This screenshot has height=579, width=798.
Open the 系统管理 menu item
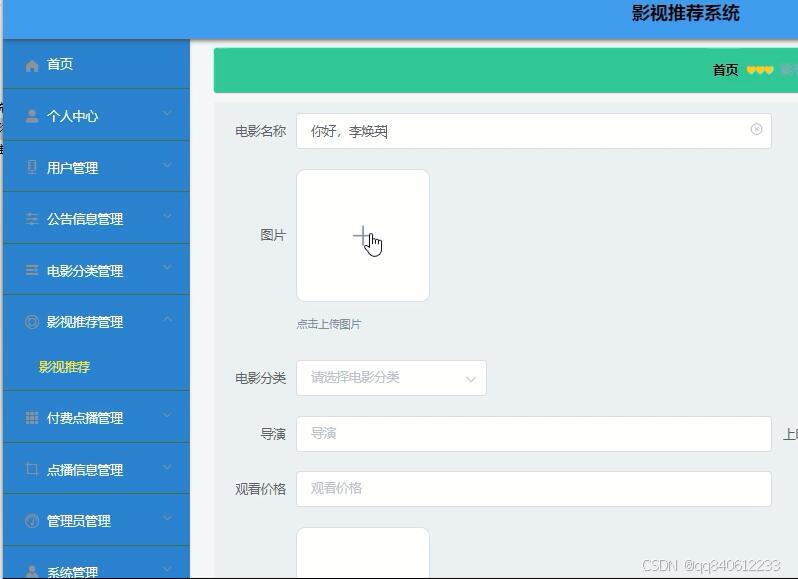pos(96,564)
